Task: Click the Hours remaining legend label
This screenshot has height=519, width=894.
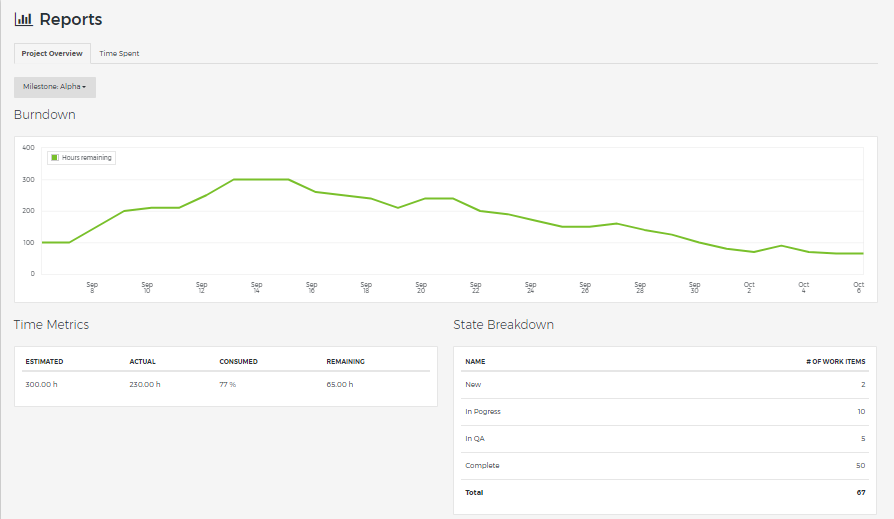Action: 87,157
